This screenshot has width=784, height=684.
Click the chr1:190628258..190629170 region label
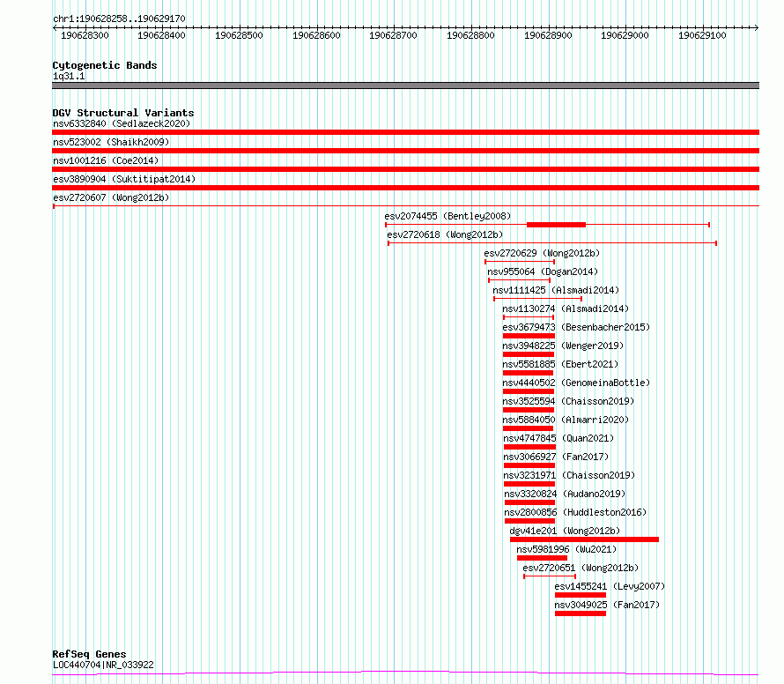tap(119, 19)
